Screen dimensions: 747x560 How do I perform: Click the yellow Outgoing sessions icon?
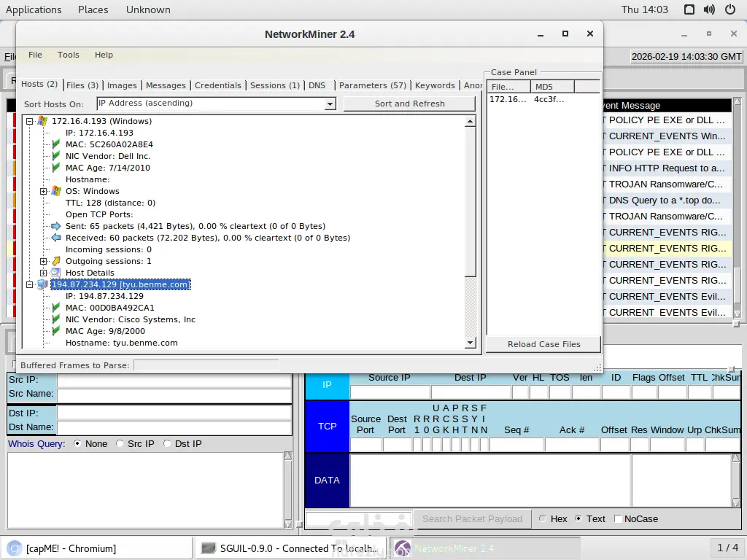pyautogui.click(x=56, y=261)
